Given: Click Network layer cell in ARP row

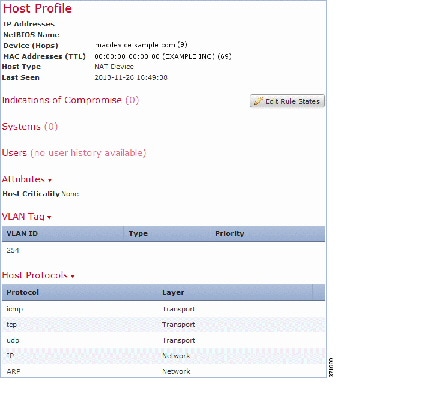Looking at the screenshot, I should (176, 371).
